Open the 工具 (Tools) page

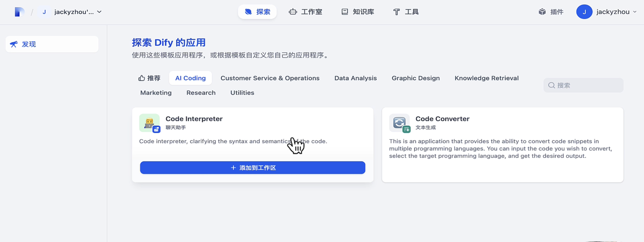coord(406,12)
